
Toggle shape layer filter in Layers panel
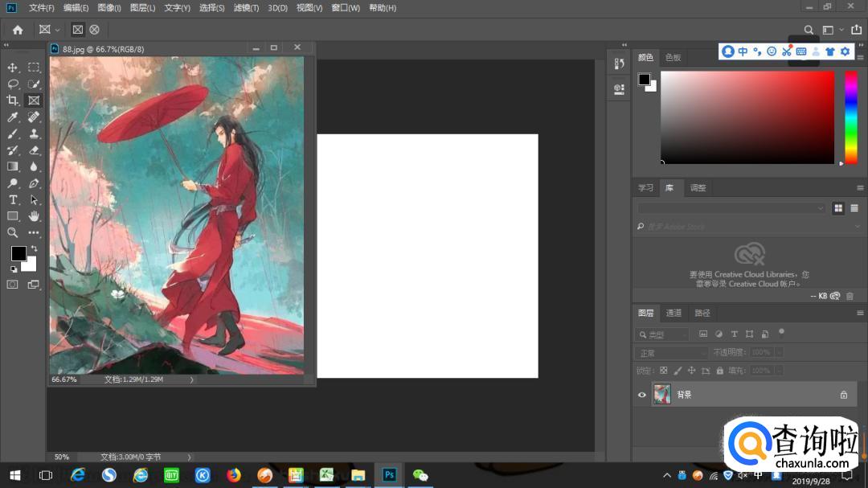point(750,334)
